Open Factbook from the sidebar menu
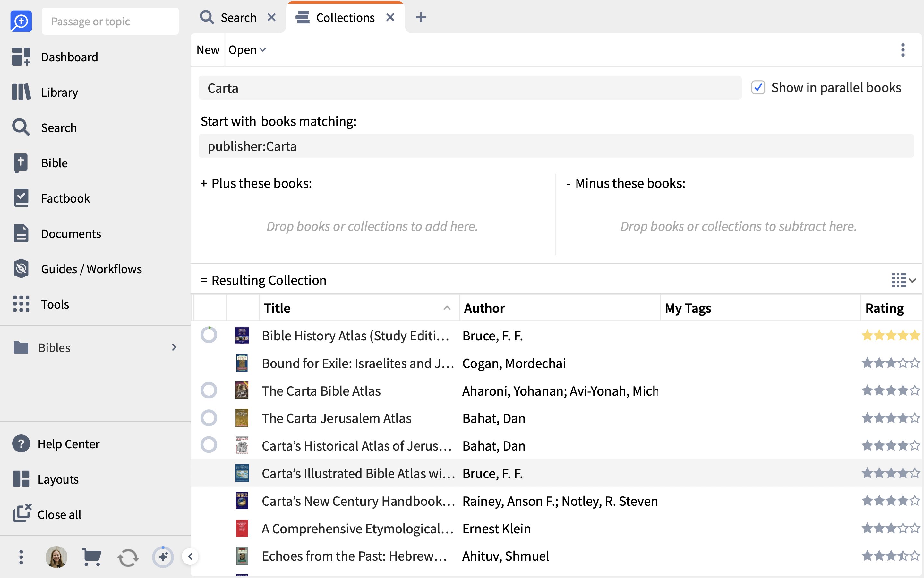Viewport: 924px width, 578px height. click(65, 198)
